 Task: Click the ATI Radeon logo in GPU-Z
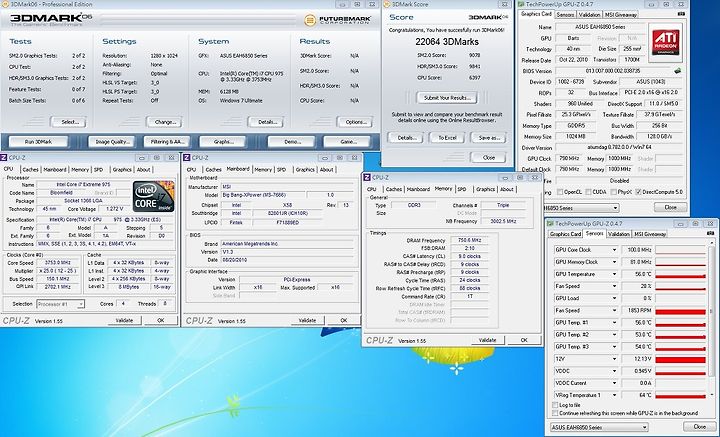665,42
